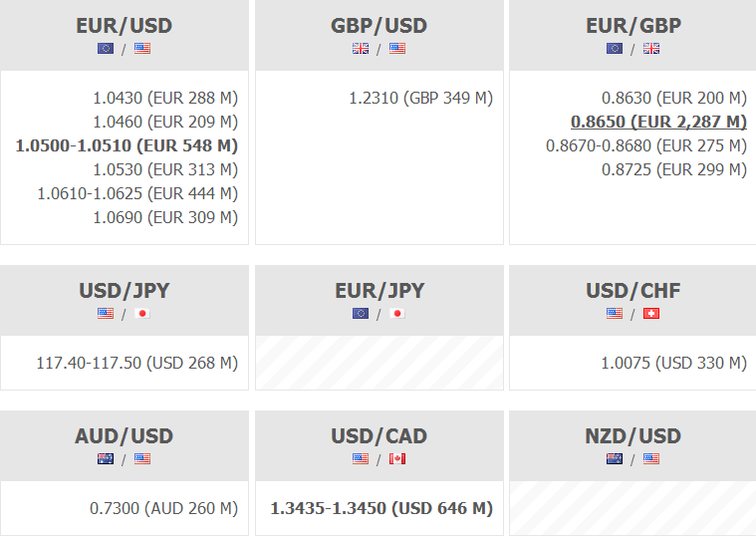Select the bold 1.0500-1.0510 (EUR 548 M) entry
The image size is (756, 536).
point(126,145)
